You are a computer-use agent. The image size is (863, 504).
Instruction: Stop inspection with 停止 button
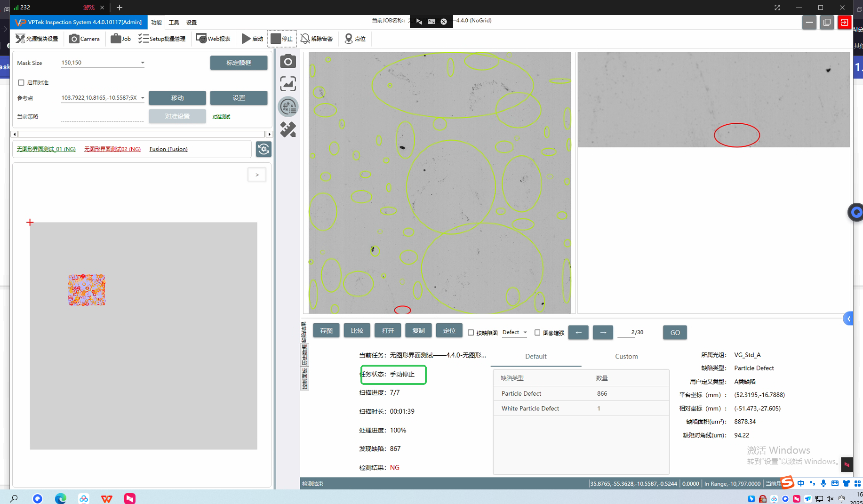(282, 39)
